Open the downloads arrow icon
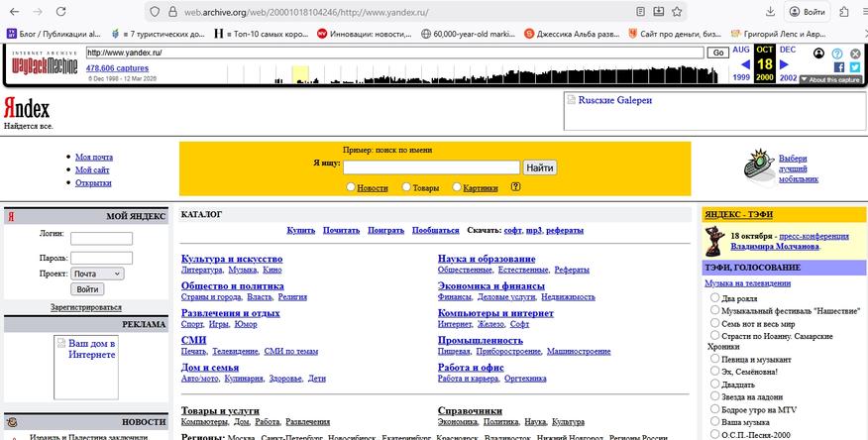This screenshot has width=868, height=440. [x=770, y=12]
